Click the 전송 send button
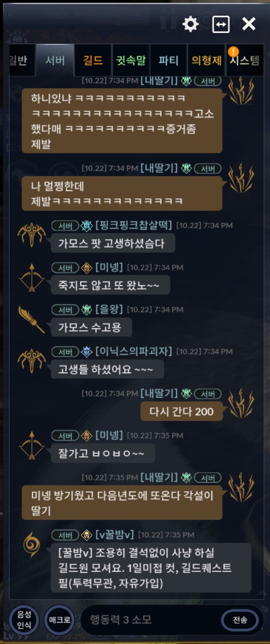 (240, 620)
